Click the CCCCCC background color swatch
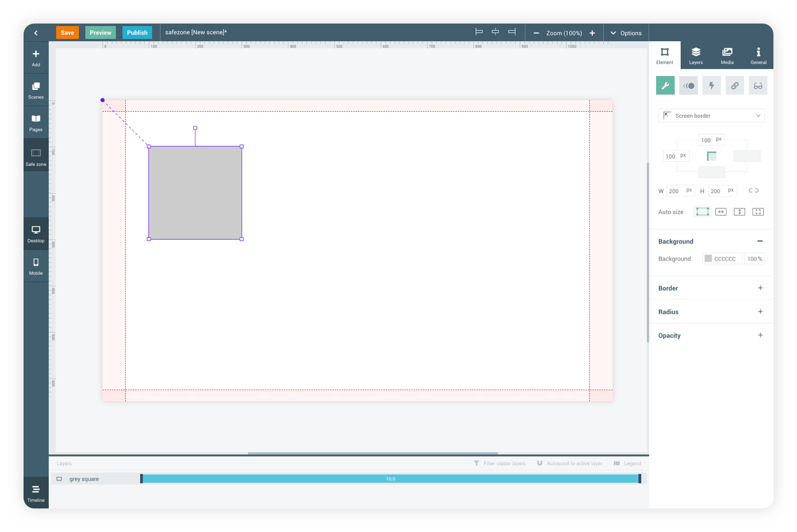 (x=708, y=259)
